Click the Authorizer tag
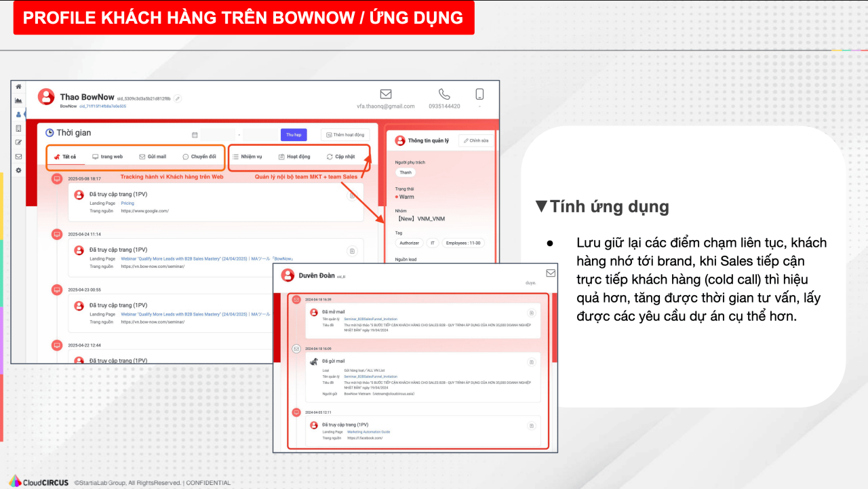868x489 pixels. 409,243
